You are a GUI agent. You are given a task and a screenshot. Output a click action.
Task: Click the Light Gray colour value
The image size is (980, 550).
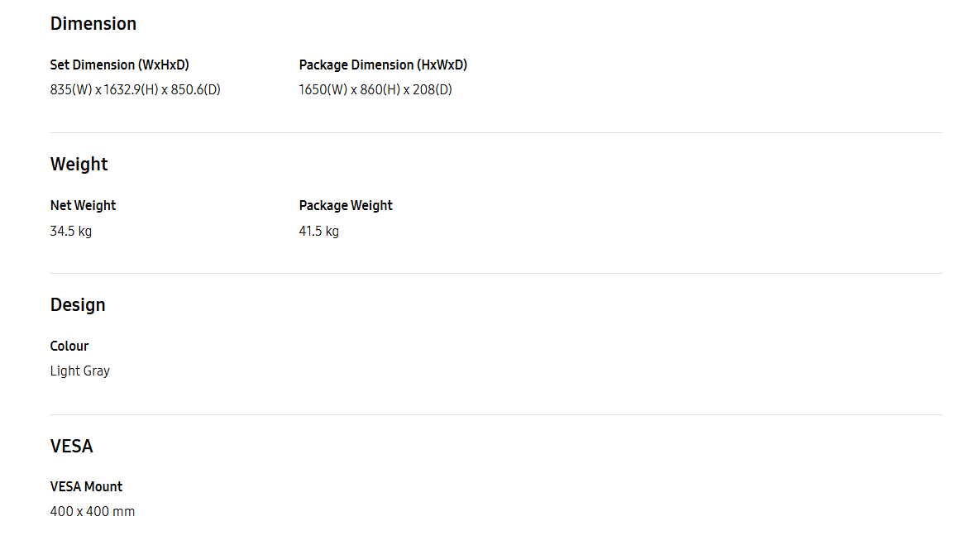[x=80, y=371]
